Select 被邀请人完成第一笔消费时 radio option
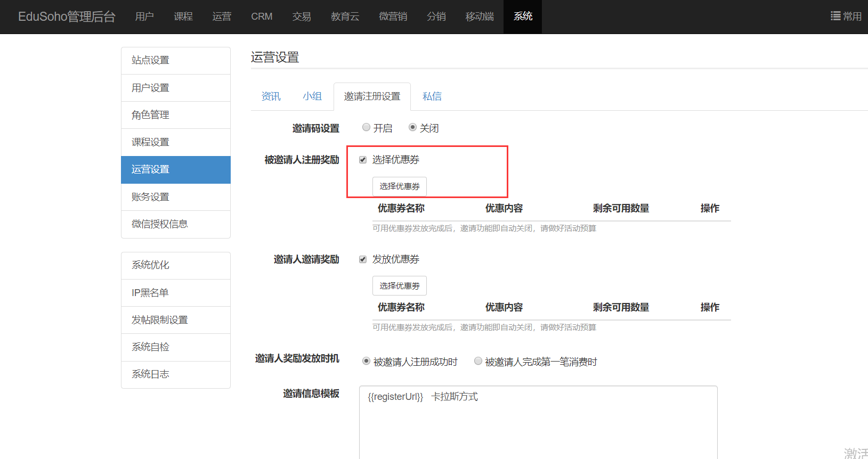 tap(478, 361)
